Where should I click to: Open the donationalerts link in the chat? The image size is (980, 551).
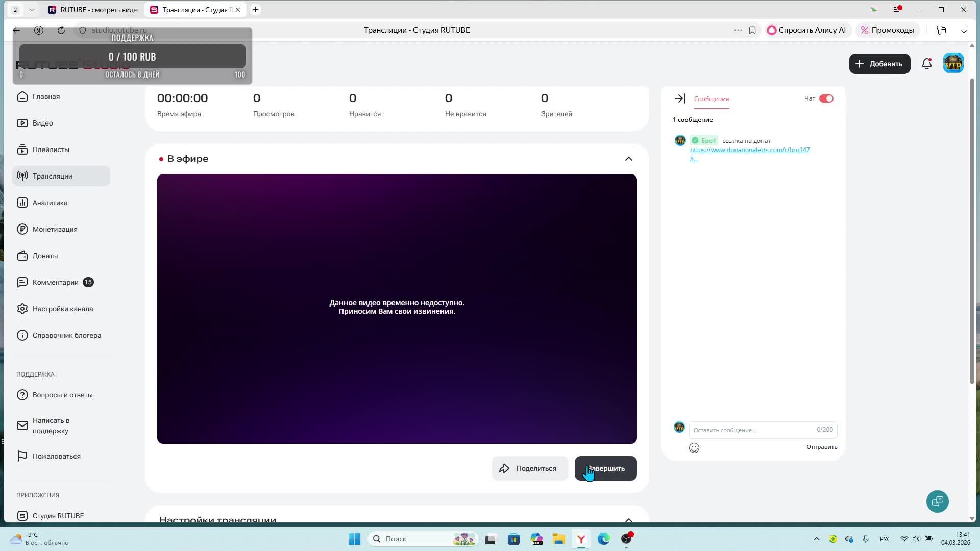749,150
